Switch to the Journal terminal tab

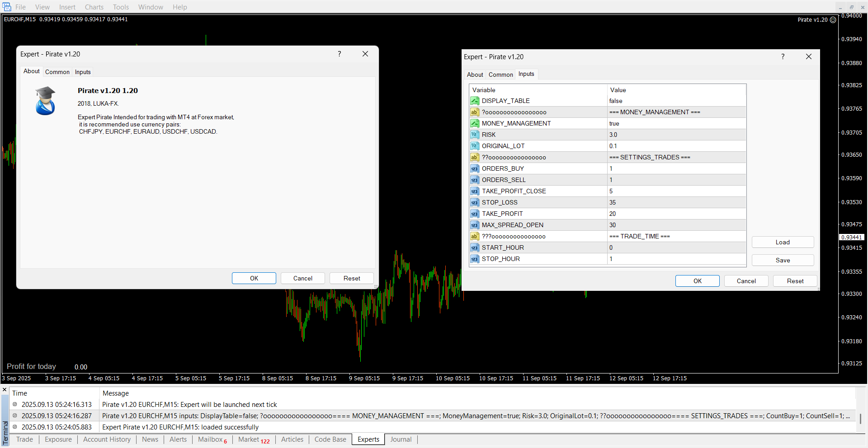point(401,439)
